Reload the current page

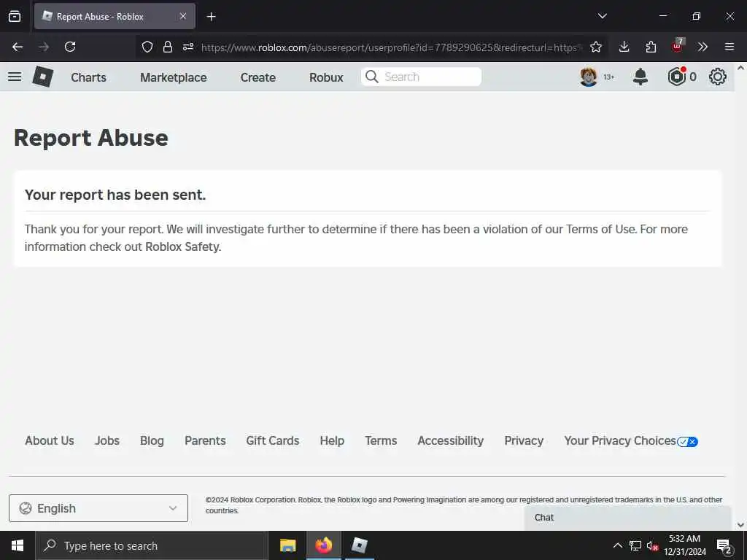point(70,47)
